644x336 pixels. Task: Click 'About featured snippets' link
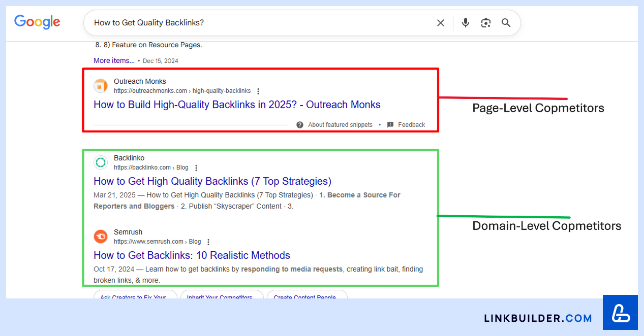pyautogui.click(x=340, y=125)
